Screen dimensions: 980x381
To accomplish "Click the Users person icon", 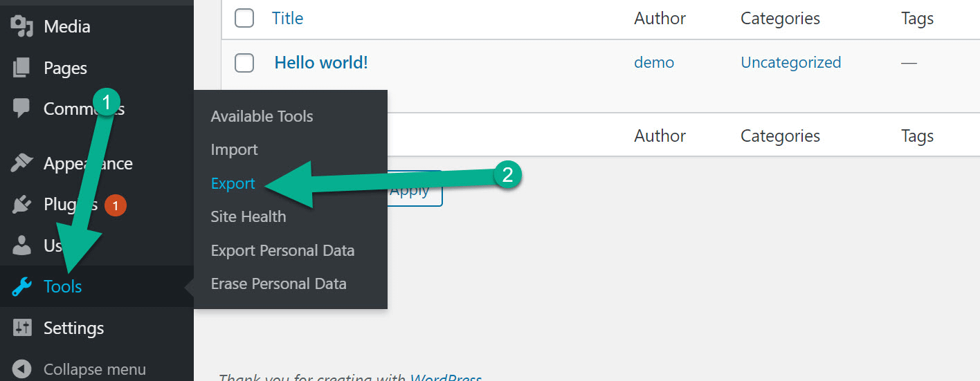I will pos(22,245).
